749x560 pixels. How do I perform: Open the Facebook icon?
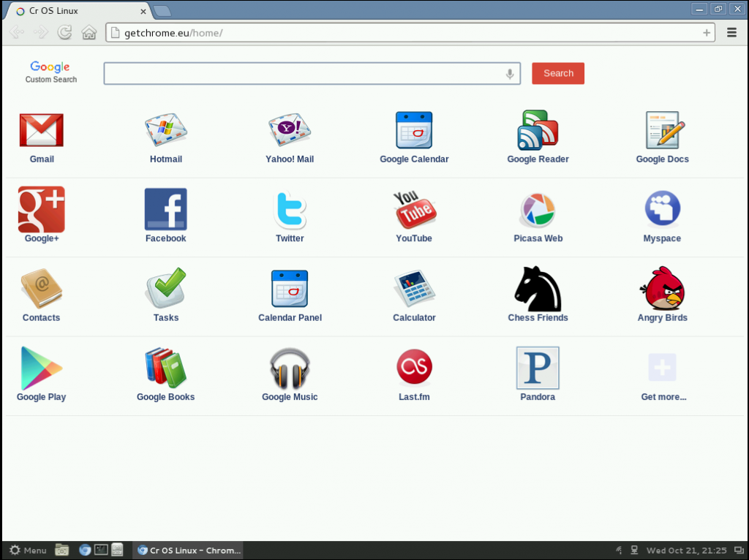(166, 209)
